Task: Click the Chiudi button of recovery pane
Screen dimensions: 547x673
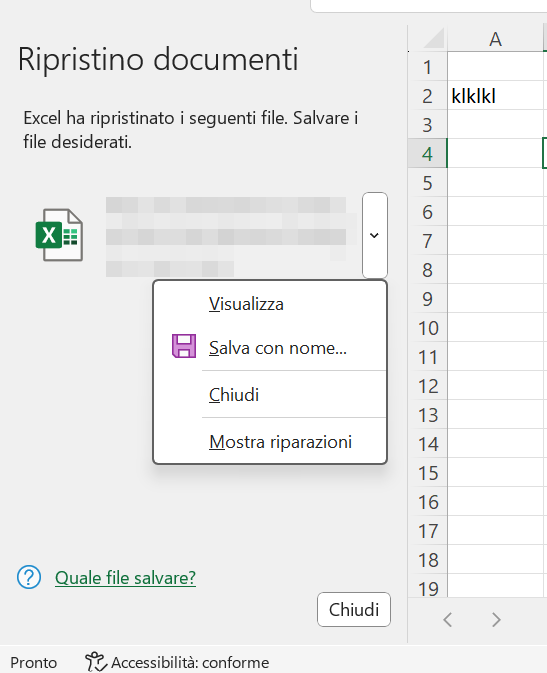Action: [x=354, y=609]
